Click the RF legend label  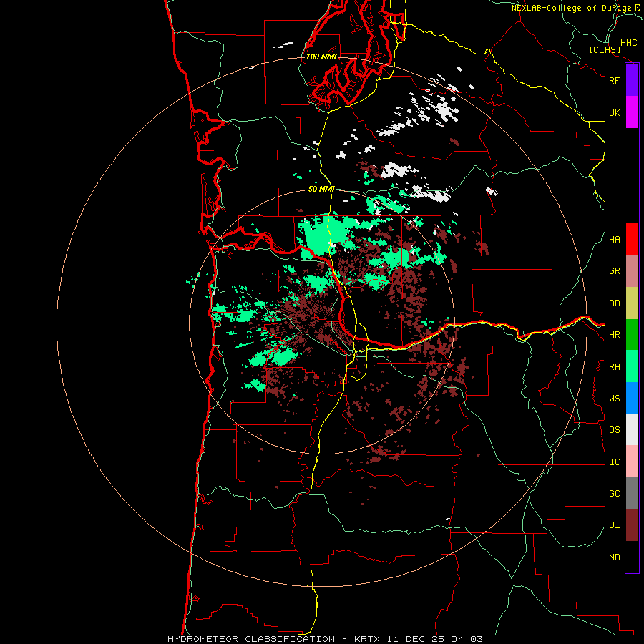click(x=615, y=80)
